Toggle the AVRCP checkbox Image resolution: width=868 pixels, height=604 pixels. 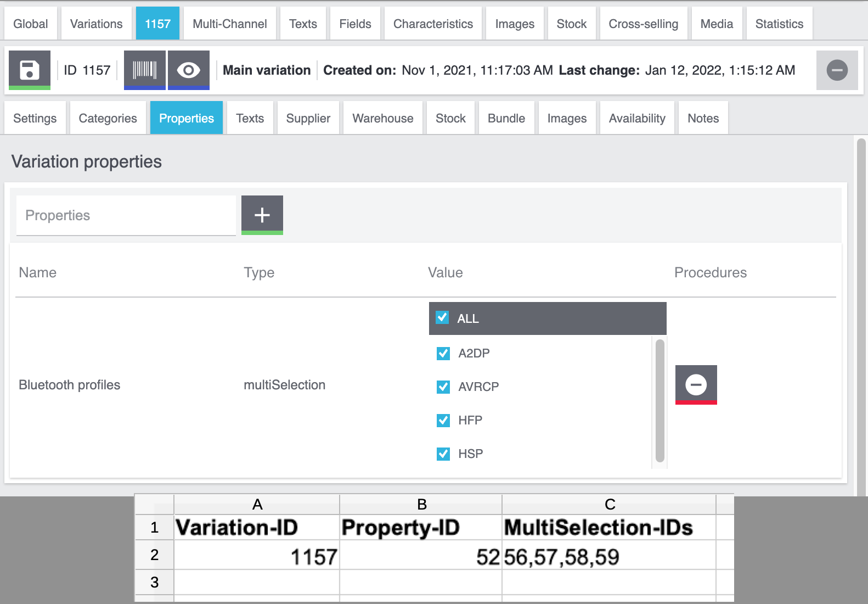pos(443,387)
